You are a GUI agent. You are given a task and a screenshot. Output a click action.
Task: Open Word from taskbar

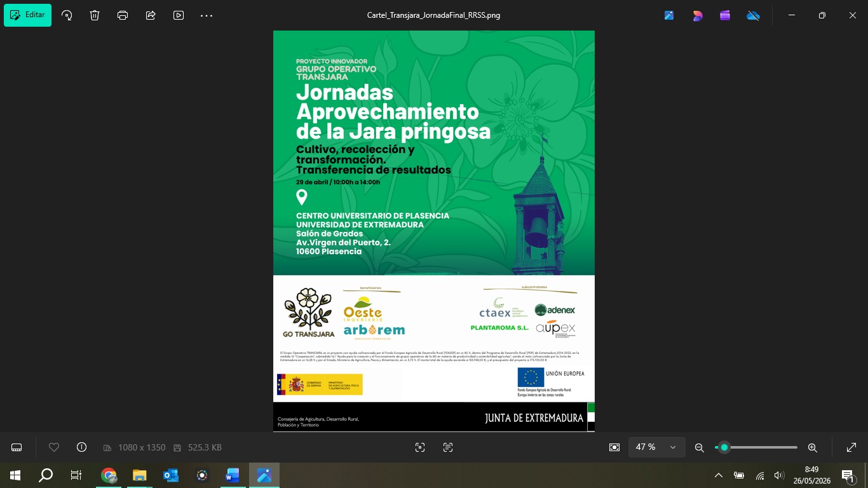coord(233,475)
